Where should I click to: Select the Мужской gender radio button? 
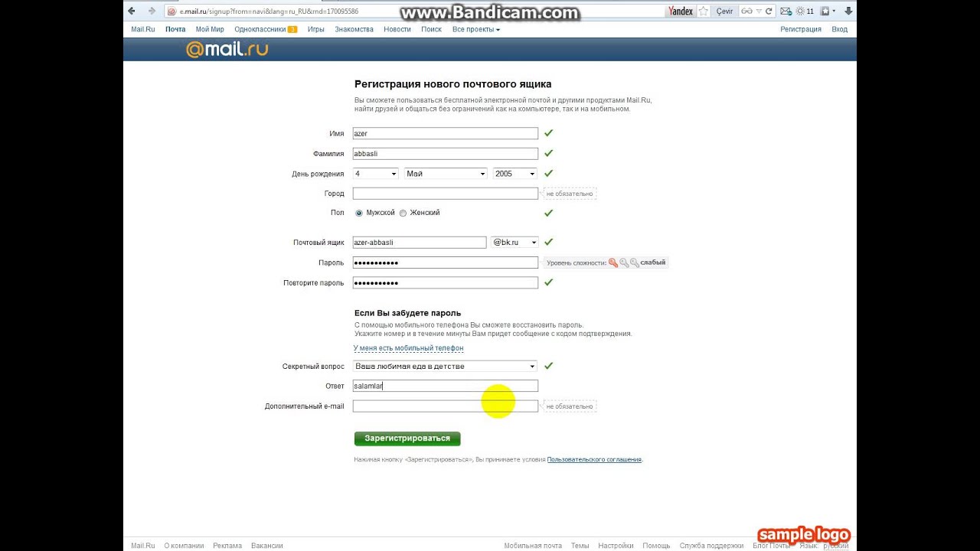coord(359,213)
